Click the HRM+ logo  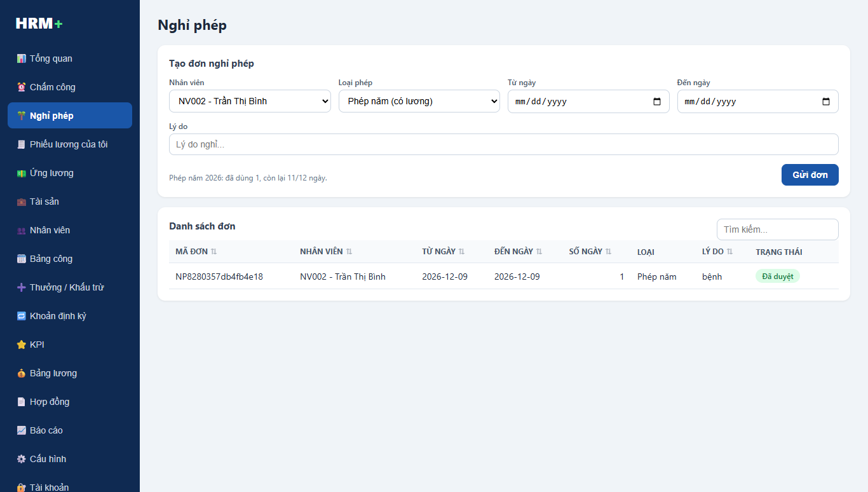point(39,24)
